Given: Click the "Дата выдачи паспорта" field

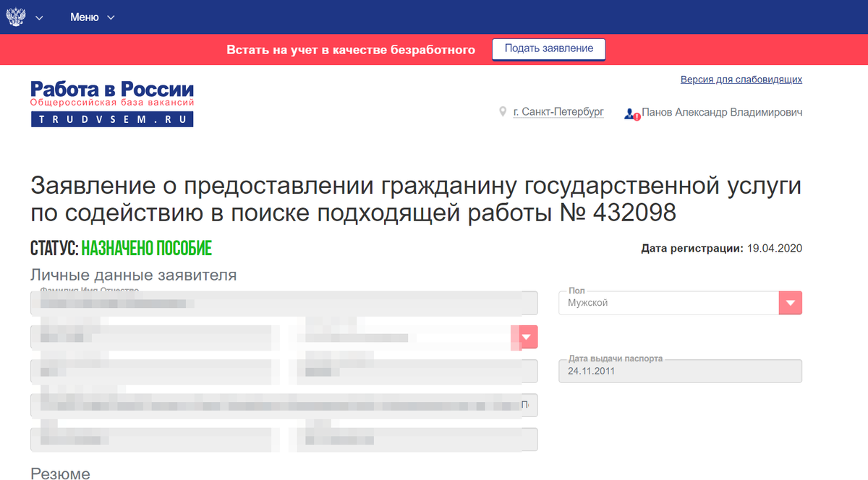Looking at the screenshot, I should click(x=680, y=371).
